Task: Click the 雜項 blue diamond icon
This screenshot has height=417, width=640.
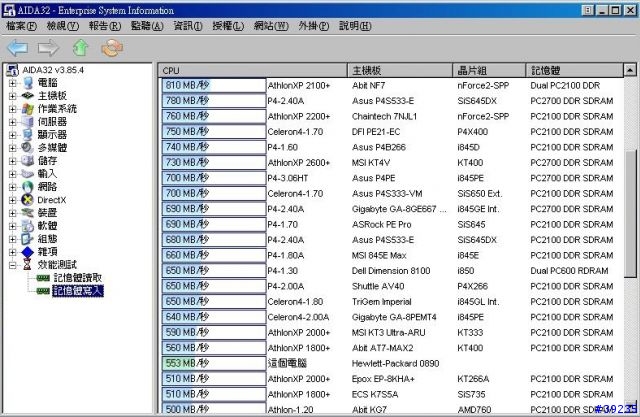Action: tap(28, 252)
